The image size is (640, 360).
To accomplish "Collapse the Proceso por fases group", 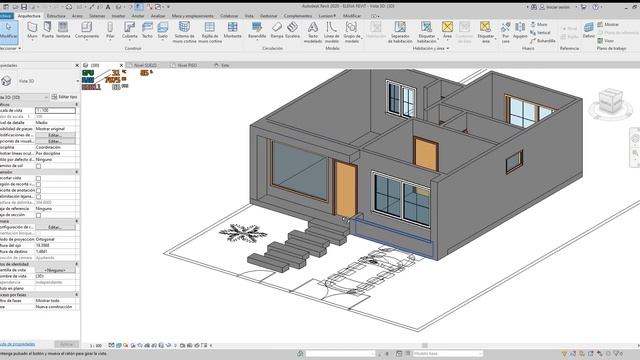I will (x=77, y=294).
